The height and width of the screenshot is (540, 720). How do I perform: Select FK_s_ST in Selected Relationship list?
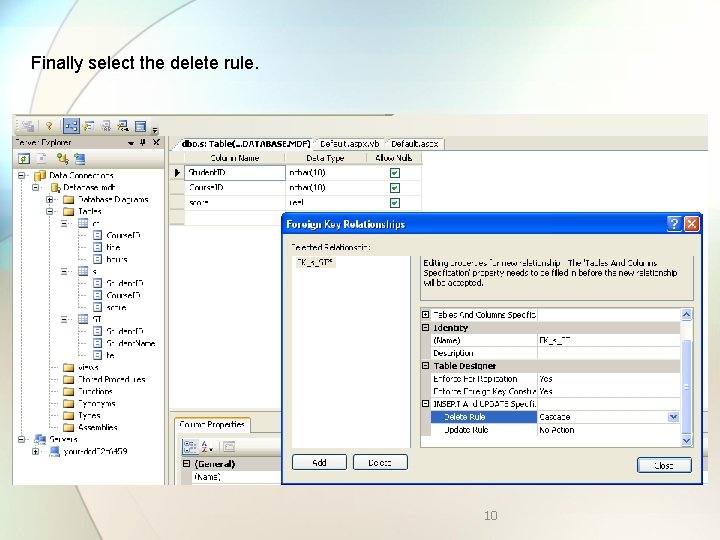[315, 262]
